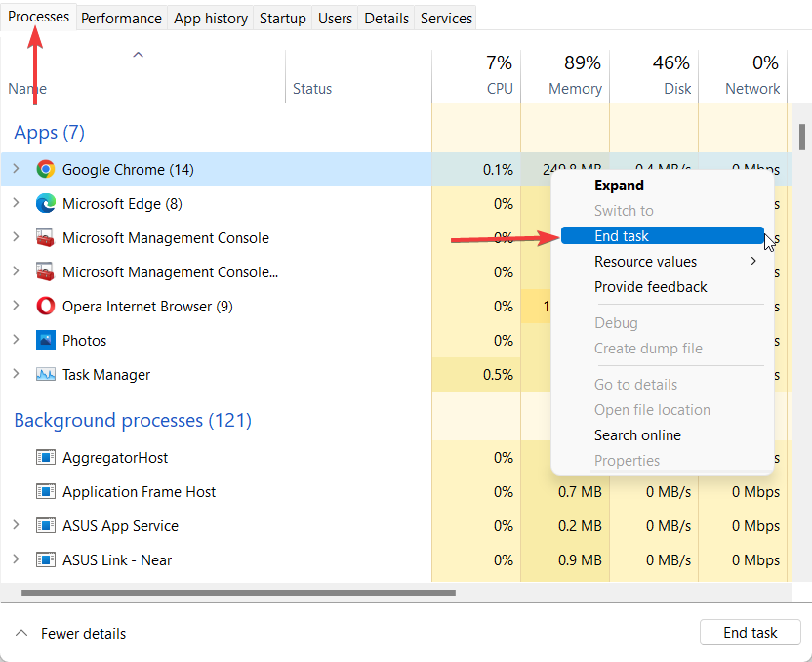
Task: Select the Google Chrome app icon
Action: click(x=45, y=169)
